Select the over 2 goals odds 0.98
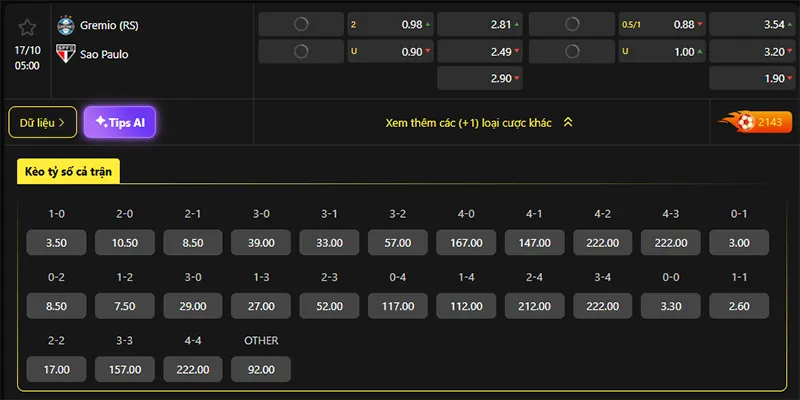 click(x=390, y=24)
